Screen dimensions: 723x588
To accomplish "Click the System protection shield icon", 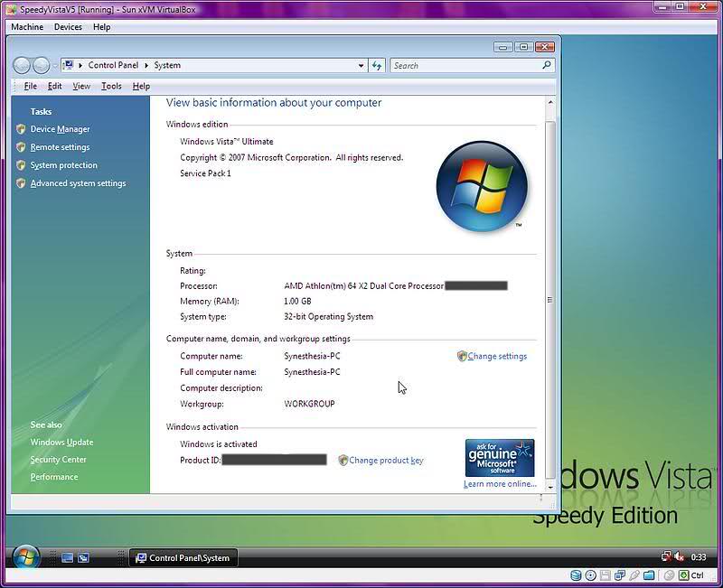I will coord(21,165).
